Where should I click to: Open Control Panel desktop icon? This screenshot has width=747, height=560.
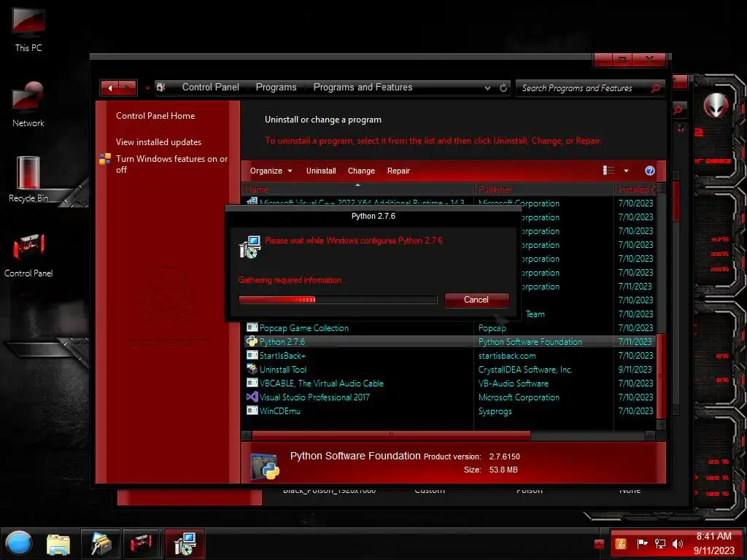point(28,254)
